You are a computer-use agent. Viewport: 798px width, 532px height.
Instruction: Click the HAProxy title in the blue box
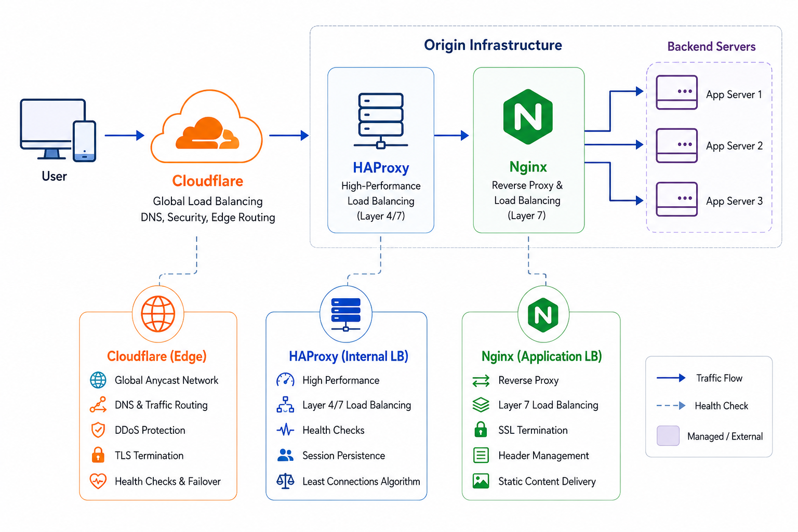tap(381, 168)
